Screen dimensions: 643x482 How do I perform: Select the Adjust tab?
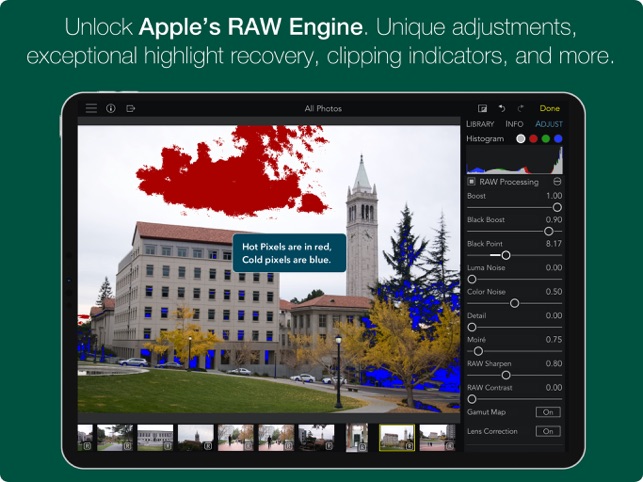549,124
